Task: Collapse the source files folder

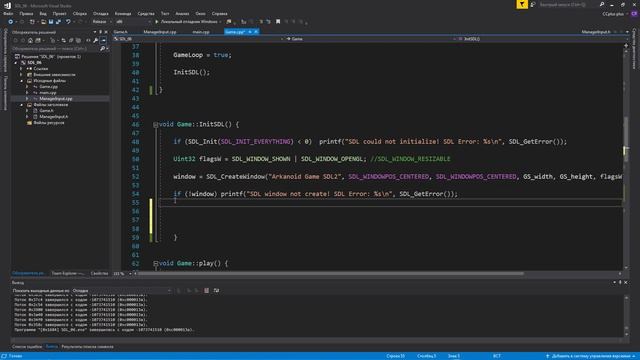Action: 22,81
